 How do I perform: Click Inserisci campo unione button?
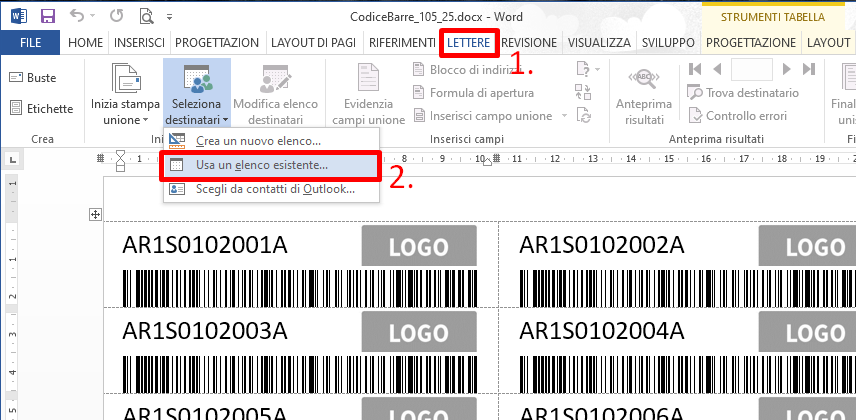[483, 116]
